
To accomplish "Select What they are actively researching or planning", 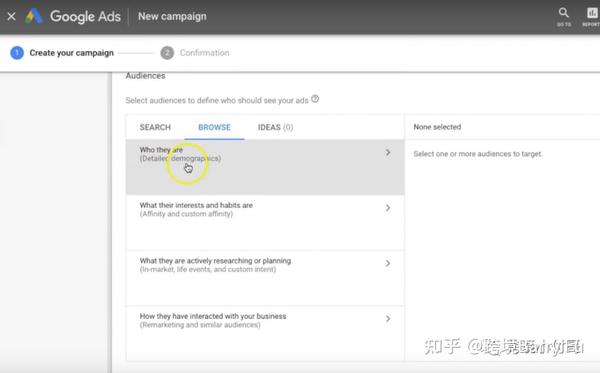I will 265,278.
